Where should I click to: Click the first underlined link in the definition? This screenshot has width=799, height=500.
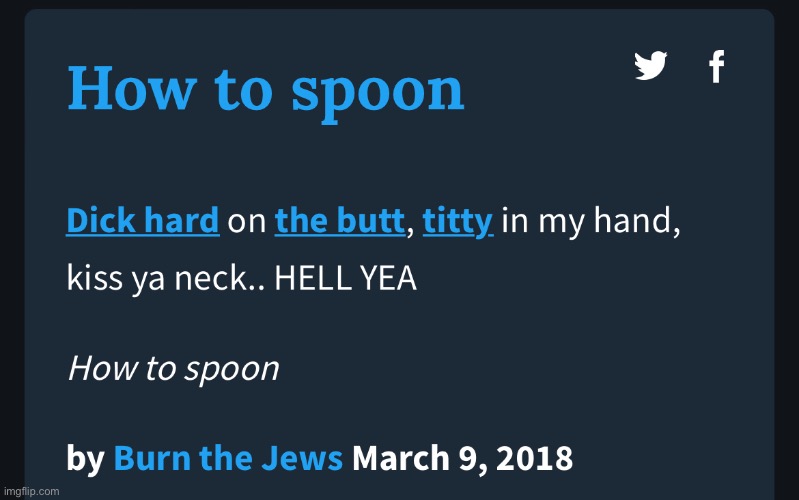142,221
